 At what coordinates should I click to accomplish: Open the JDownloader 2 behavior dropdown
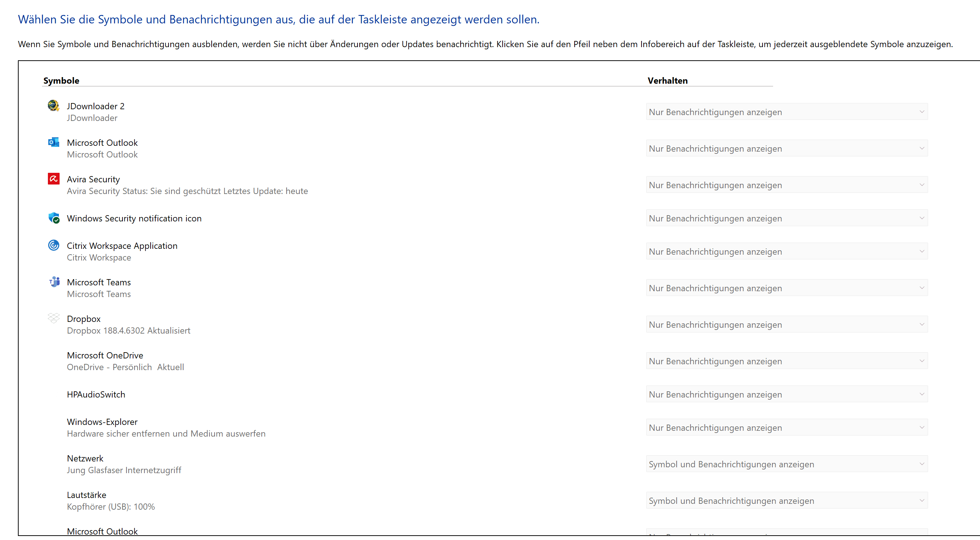tap(787, 112)
